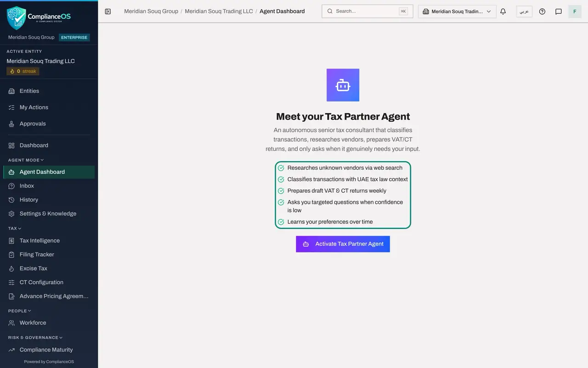Click "Powered by ComplianceOS" footer text
The image size is (588, 368).
pos(49,362)
